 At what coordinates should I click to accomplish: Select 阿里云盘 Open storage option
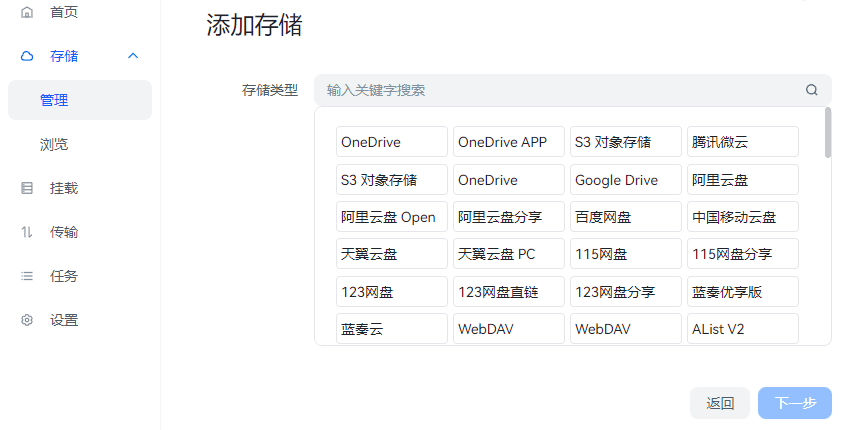tap(391, 217)
